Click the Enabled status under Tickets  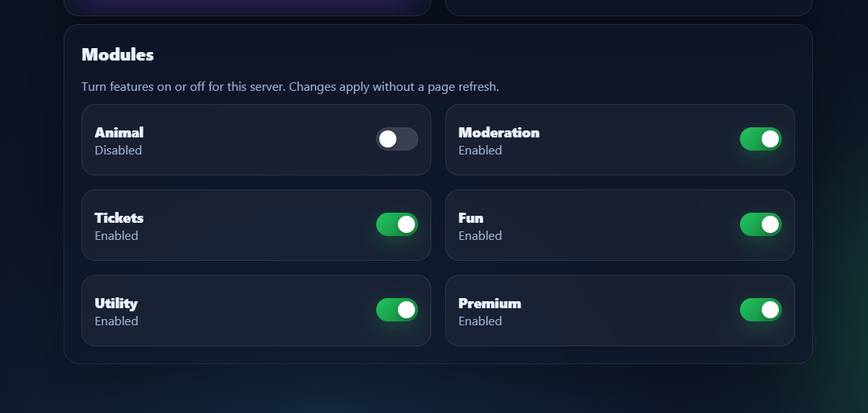click(116, 236)
